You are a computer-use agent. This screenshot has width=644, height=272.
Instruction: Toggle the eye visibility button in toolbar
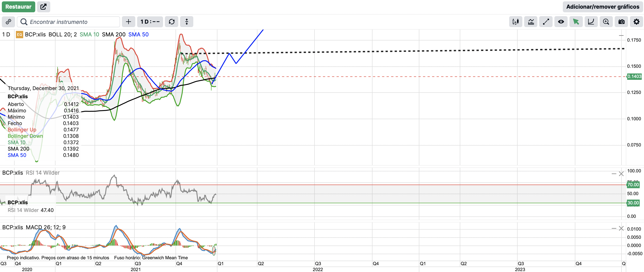tap(561, 22)
